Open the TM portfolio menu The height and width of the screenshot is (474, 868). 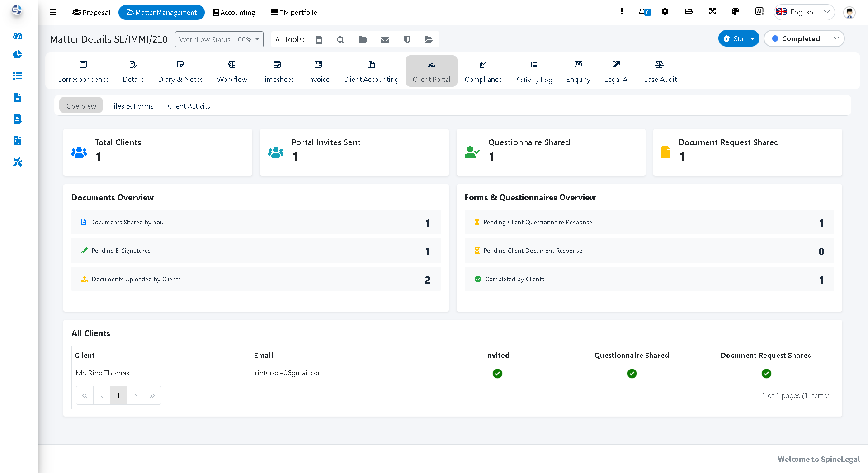click(294, 13)
